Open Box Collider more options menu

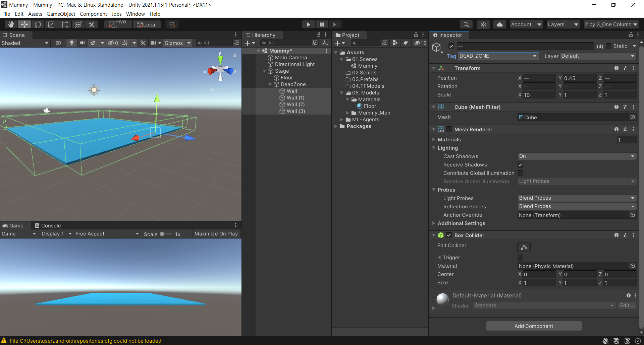coord(633,235)
